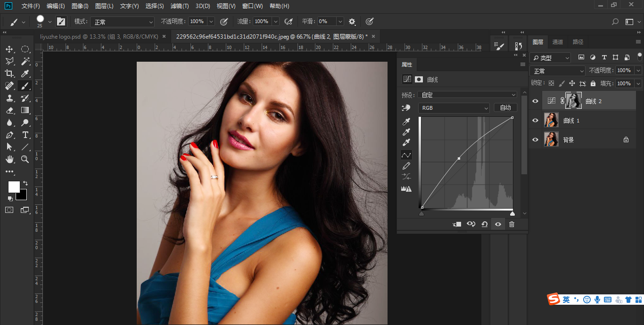Delete the adjustment layer via trash icon

[x=512, y=225]
